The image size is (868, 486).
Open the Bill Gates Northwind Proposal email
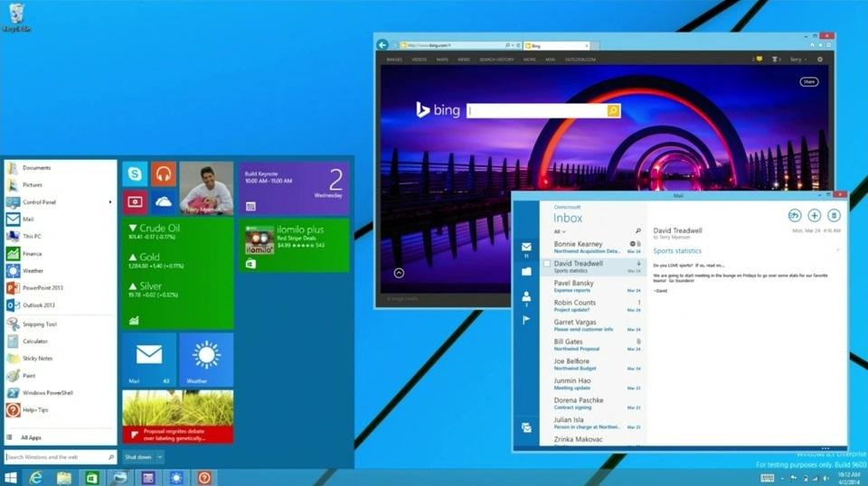point(593,345)
